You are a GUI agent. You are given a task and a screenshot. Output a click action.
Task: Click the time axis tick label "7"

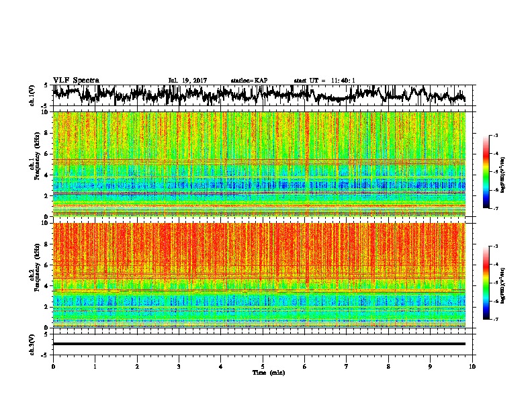click(347, 367)
